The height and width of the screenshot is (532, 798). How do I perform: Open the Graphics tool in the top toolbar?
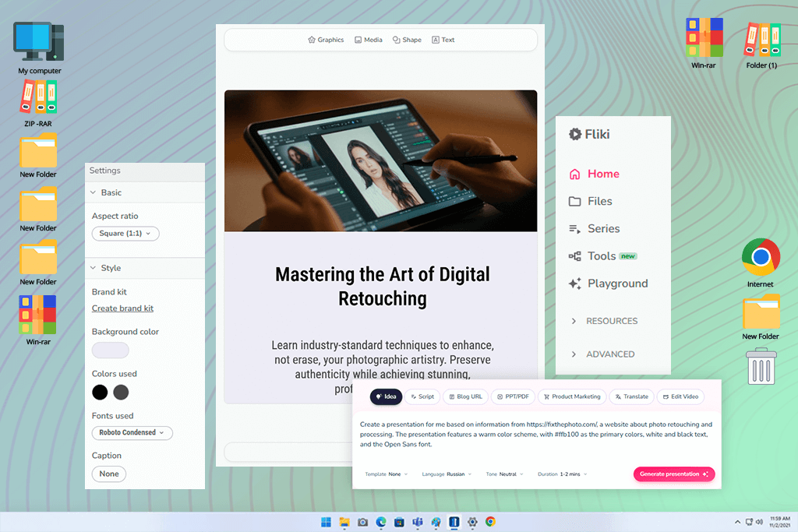(326, 40)
